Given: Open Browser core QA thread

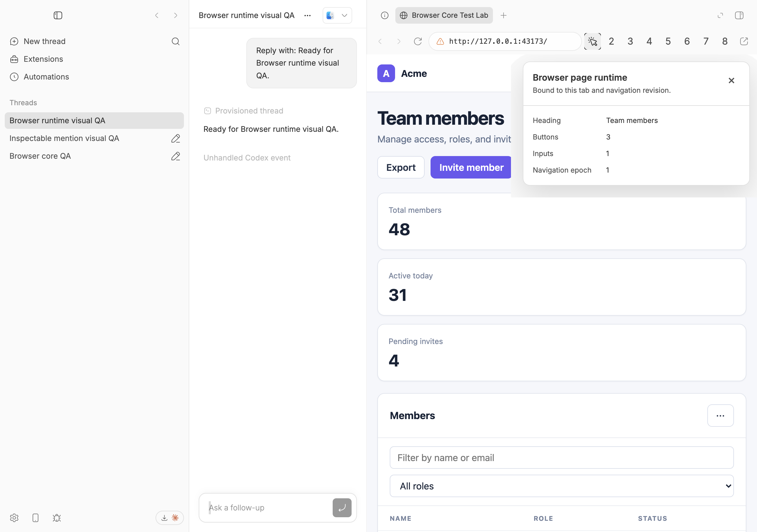Looking at the screenshot, I should click(x=40, y=156).
